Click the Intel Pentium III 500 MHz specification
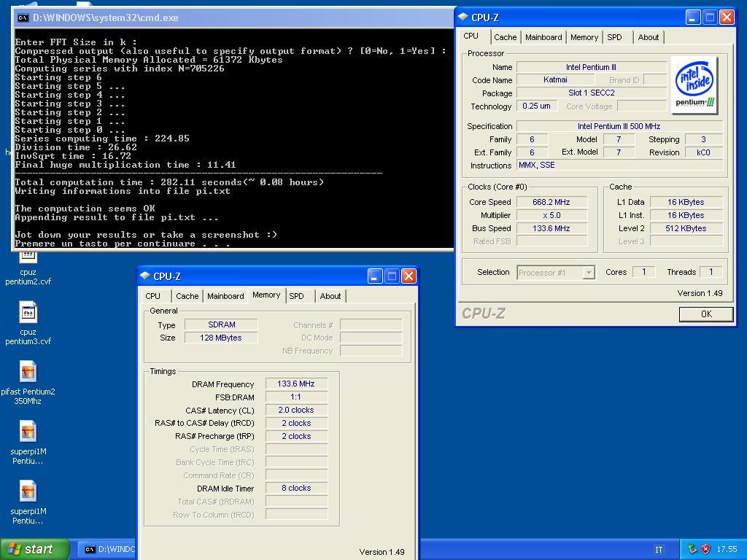The image size is (747, 560). [x=619, y=126]
